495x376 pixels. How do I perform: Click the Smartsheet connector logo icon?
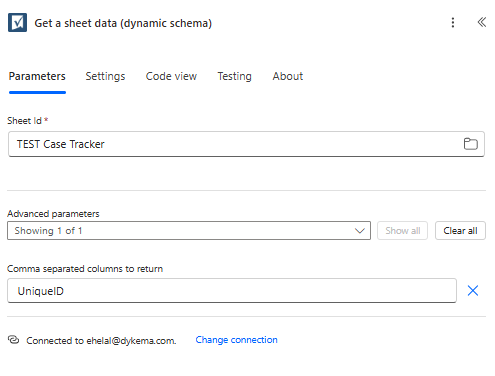tap(17, 23)
